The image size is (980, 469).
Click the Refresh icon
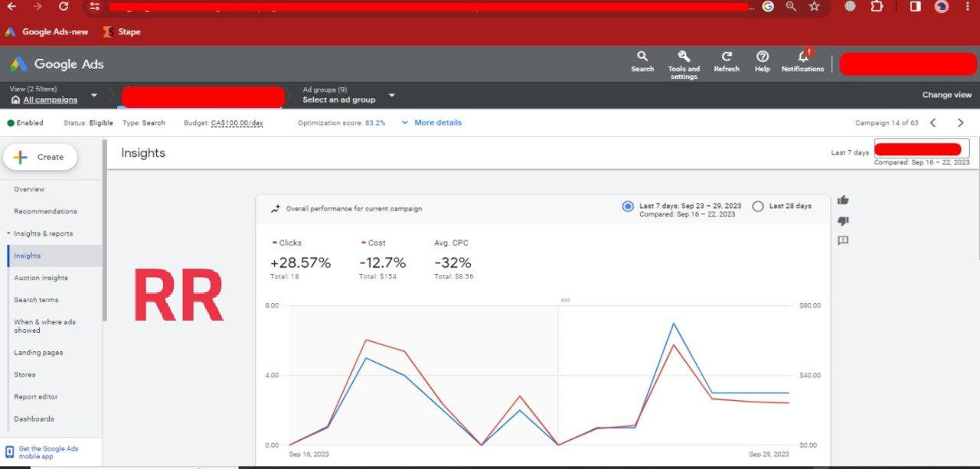click(727, 57)
